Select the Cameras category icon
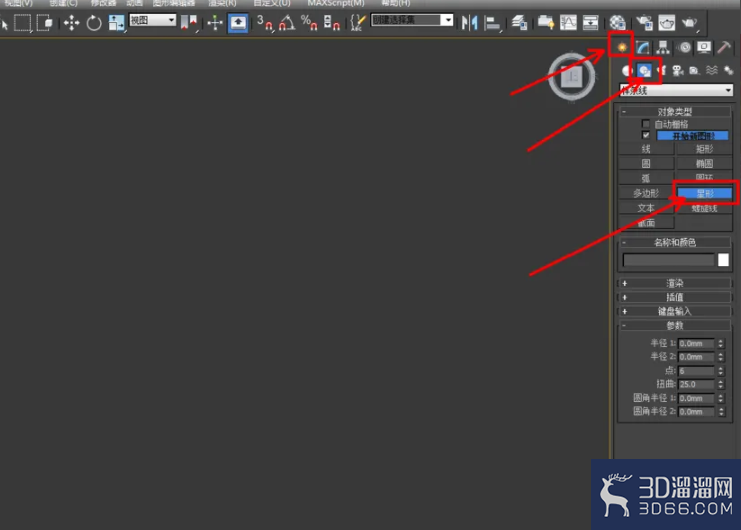 pyautogui.click(x=678, y=71)
